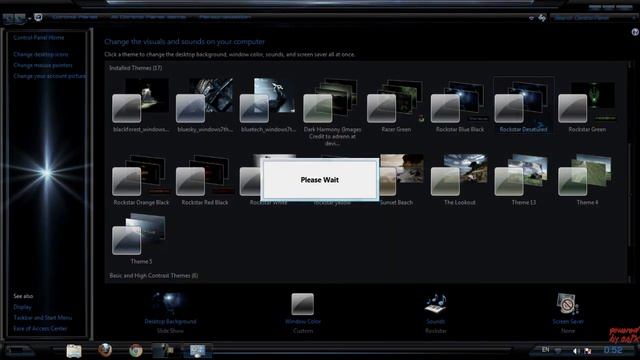This screenshot has height=360, width=640.
Task: Click the volume icon in system tray
Action: (576, 351)
